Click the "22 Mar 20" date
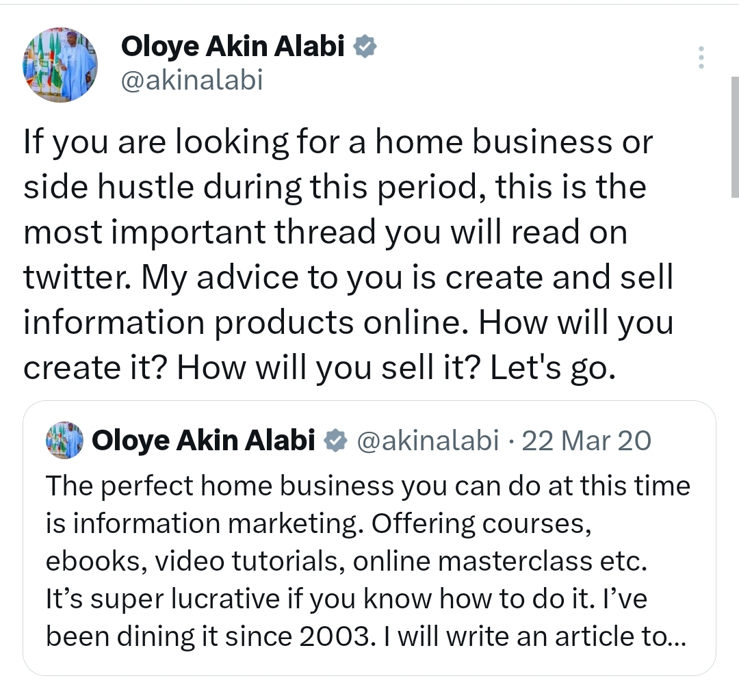 pyautogui.click(x=586, y=441)
